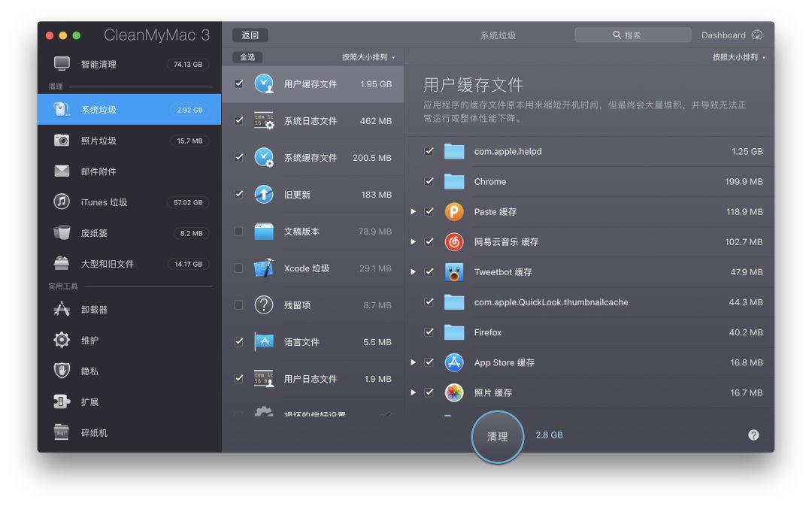The height and width of the screenshot is (506, 812).
Task: Select 系统缓存文件 clock-gear icon
Action: coord(264,157)
